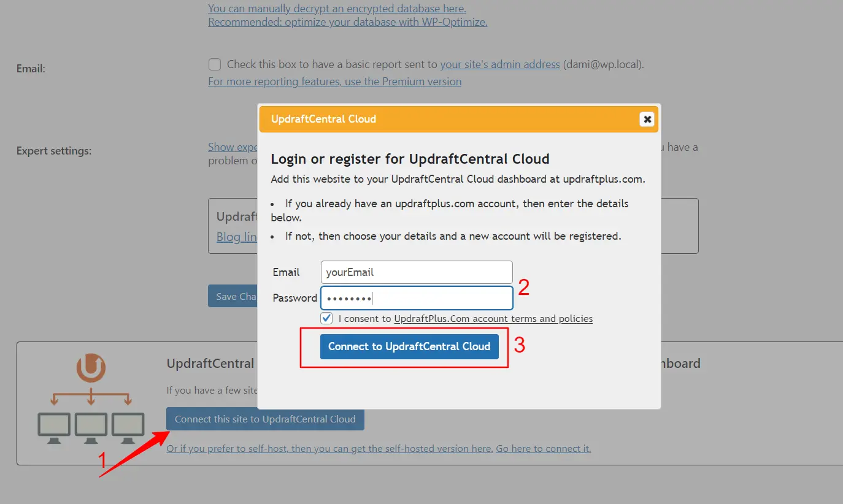The height and width of the screenshot is (504, 843).
Task: Open manually decrypt an encrypted database link
Action: click(337, 9)
